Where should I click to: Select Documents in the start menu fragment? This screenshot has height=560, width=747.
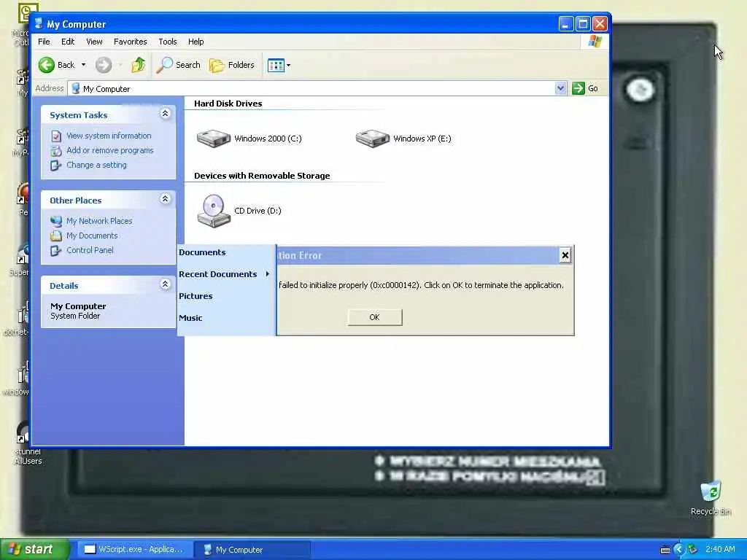[202, 252]
